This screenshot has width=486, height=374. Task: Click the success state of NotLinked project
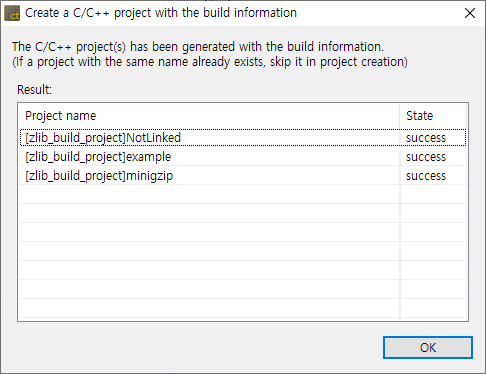point(426,138)
